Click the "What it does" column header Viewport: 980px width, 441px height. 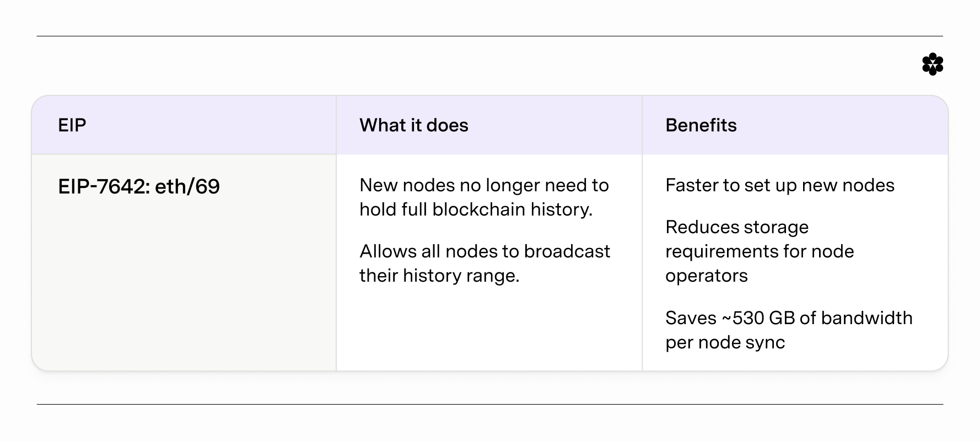(413, 125)
